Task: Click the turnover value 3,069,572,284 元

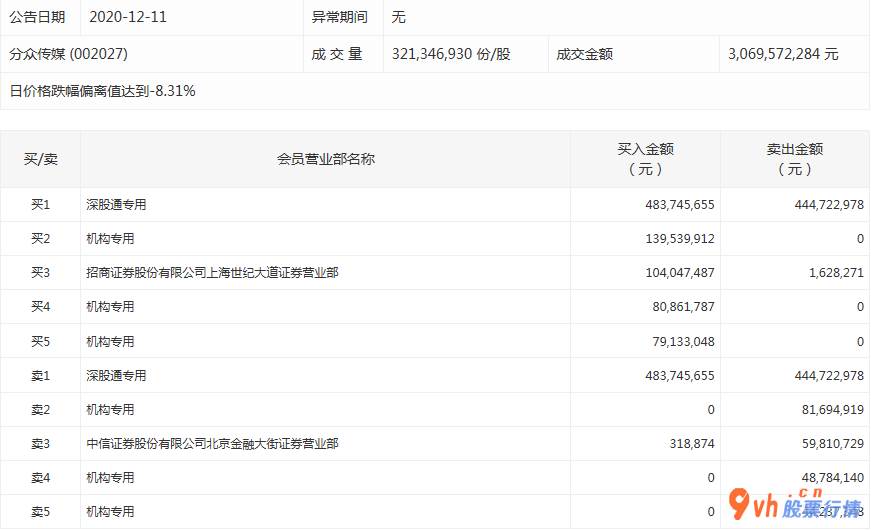Action: click(783, 54)
